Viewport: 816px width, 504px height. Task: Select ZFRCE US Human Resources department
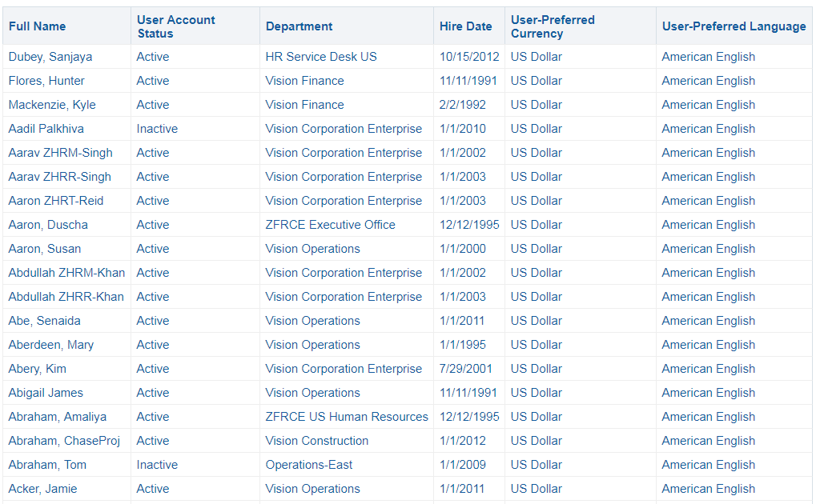coord(347,417)
